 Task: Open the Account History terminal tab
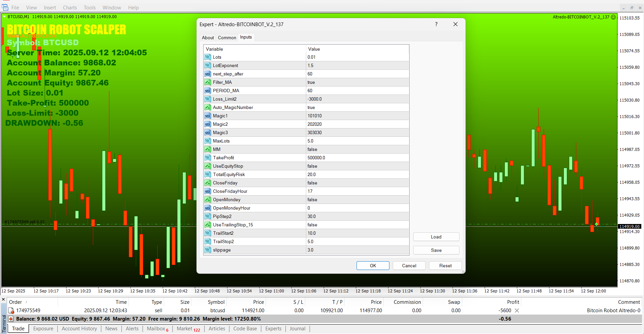(x=79, y=329)
